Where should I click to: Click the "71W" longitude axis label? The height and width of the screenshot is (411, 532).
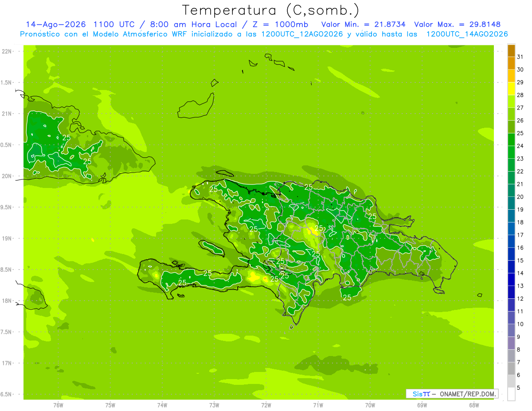click(x=318, y=405)
